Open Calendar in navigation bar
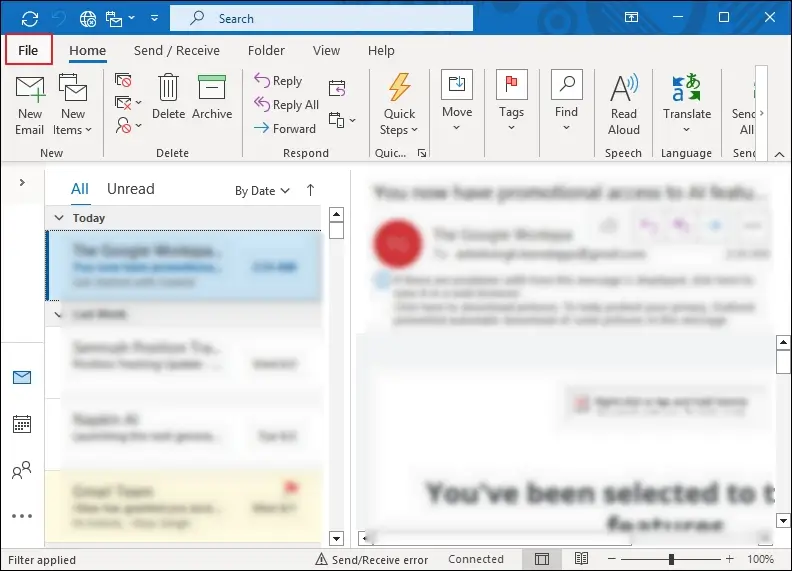The width and height of the screenshot is (792, 571). point(22,424)
